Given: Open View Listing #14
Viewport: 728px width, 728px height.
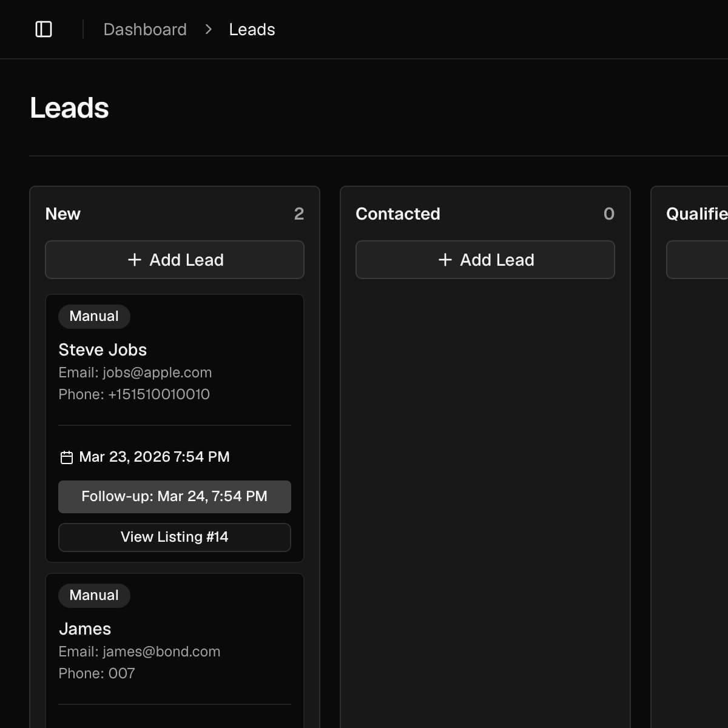Looking at the screenshot, I should click(x=175, y=537).
